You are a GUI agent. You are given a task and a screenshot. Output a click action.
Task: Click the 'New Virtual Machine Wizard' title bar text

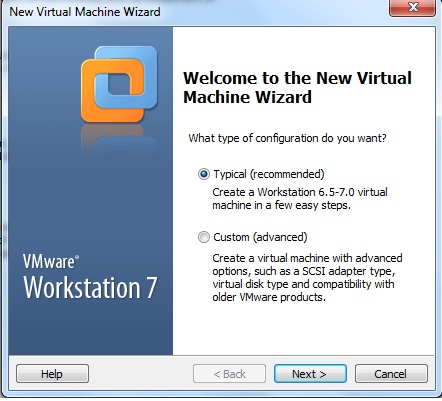(x=85, y=12)
